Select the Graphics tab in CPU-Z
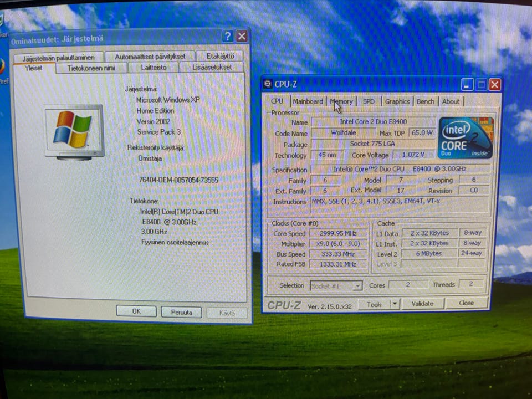 (x=397, y=101)
